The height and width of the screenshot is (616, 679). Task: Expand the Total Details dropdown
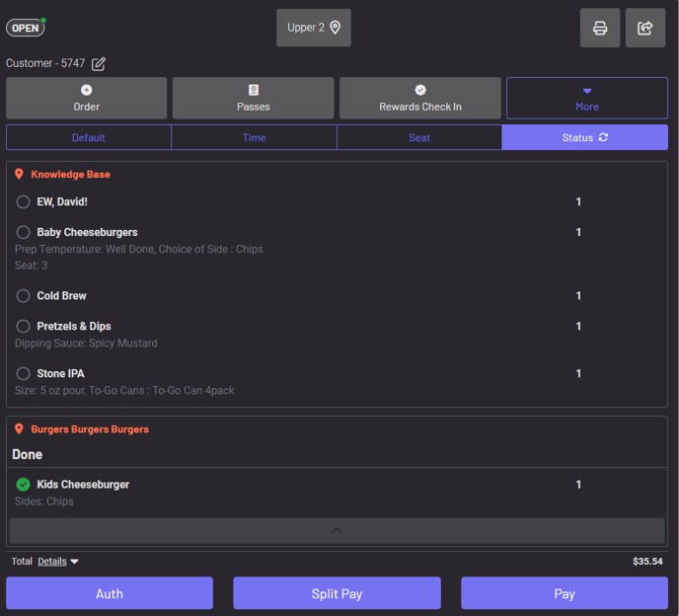coord(58,562)
